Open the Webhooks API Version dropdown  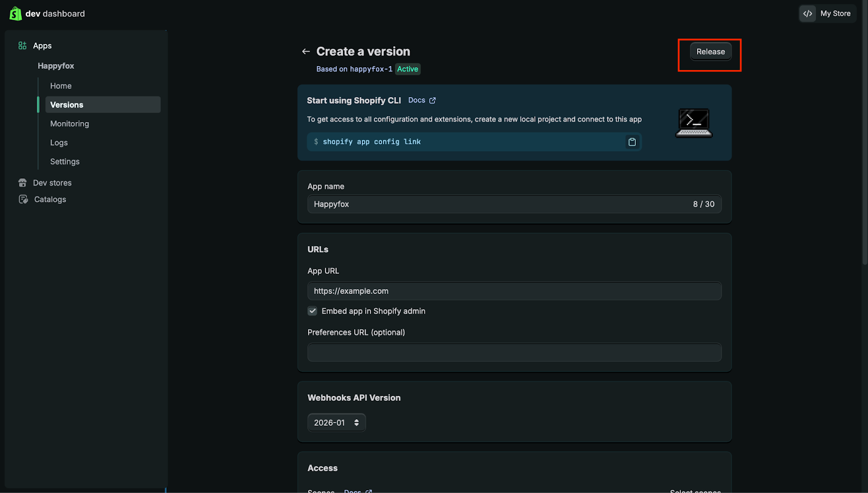click(x=336, y=422)
